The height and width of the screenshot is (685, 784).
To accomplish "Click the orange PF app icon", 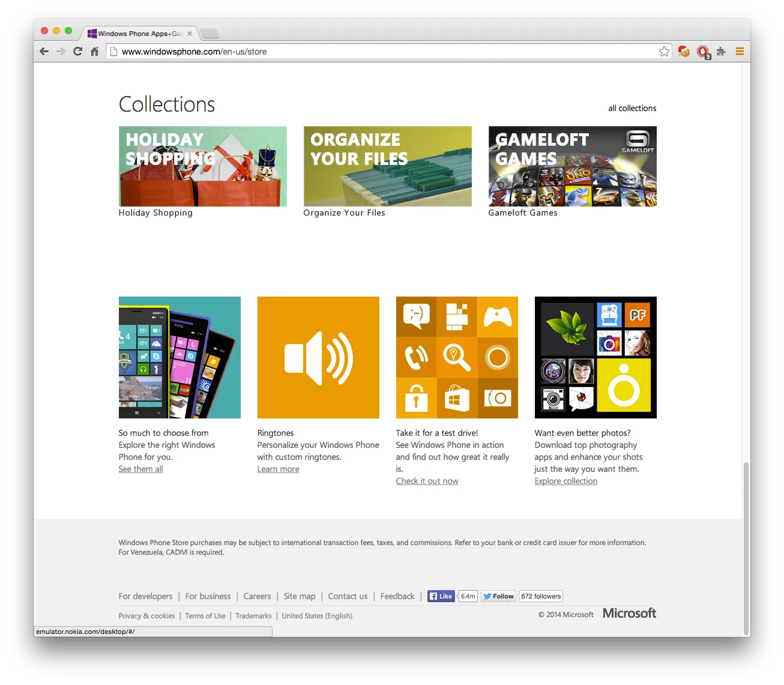I will 638,315.
